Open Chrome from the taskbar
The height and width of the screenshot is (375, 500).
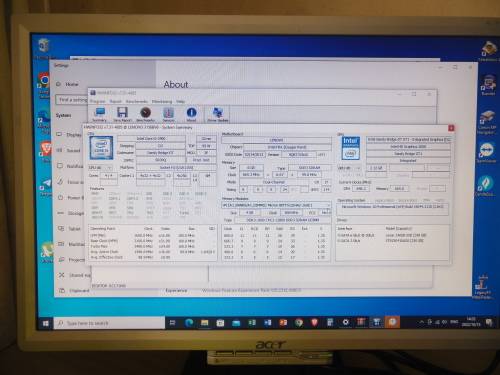click(299, 323)
